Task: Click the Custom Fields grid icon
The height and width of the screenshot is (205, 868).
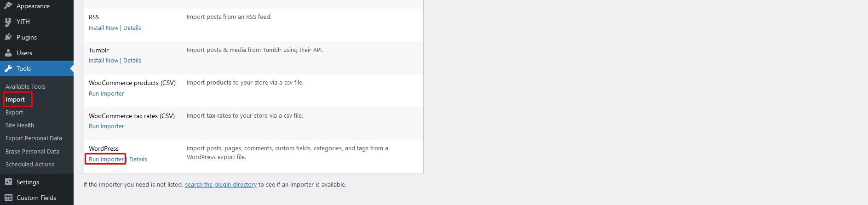Action: click(8, 198)
